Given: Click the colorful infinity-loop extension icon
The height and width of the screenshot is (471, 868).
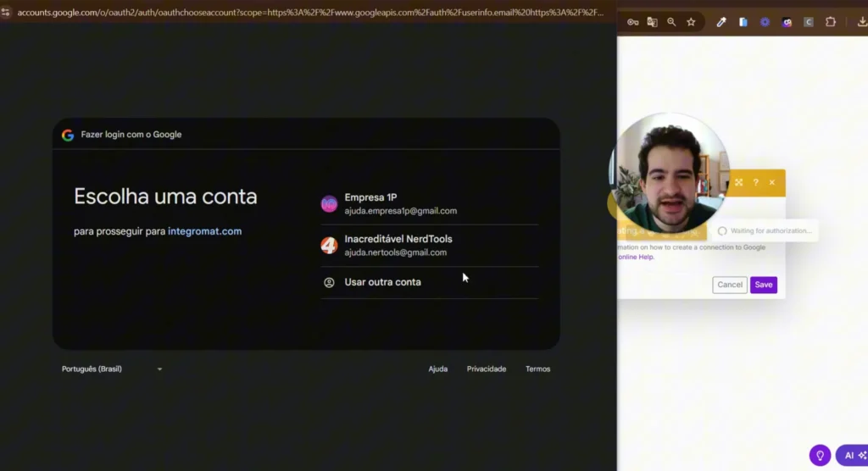Looking at the screenshot, I should click(787, 22).
